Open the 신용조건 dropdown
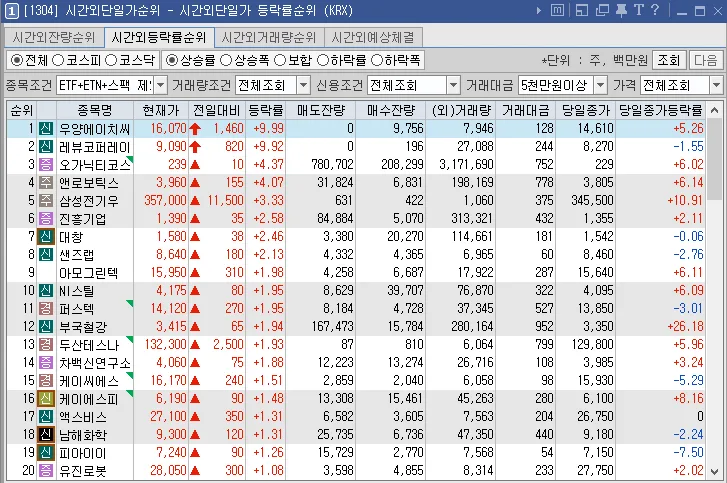 [453, 85]
